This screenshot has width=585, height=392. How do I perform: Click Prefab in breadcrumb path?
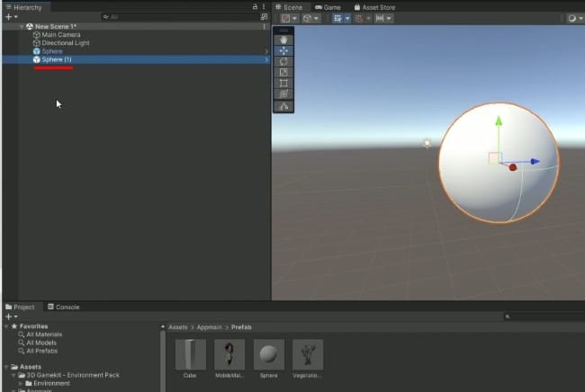pos(241,327)
